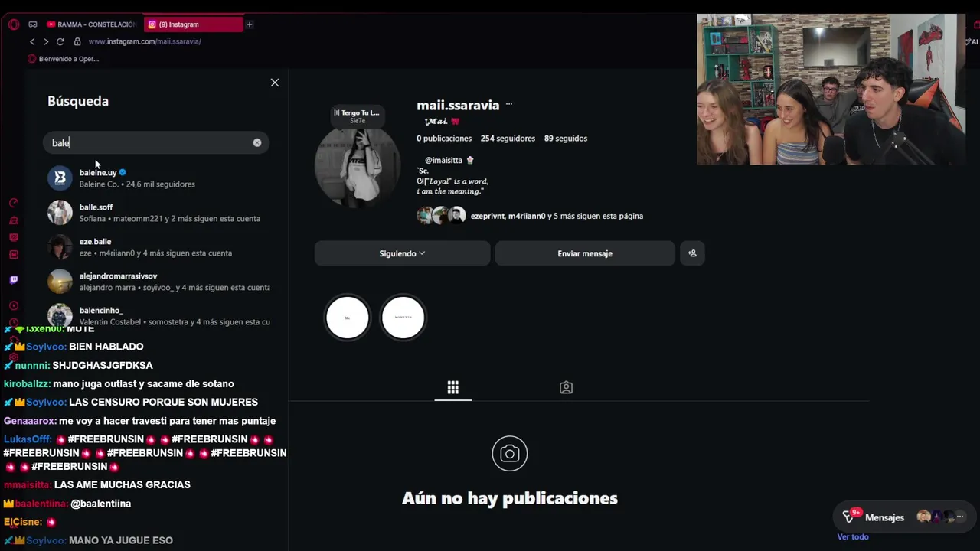
Task: Open the second story highlight circle
Action: pos(403,317)
